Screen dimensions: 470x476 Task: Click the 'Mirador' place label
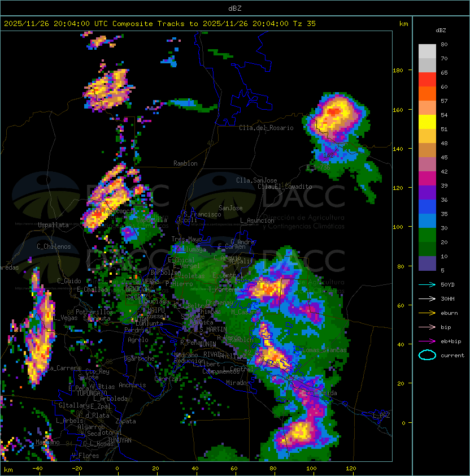238,383
